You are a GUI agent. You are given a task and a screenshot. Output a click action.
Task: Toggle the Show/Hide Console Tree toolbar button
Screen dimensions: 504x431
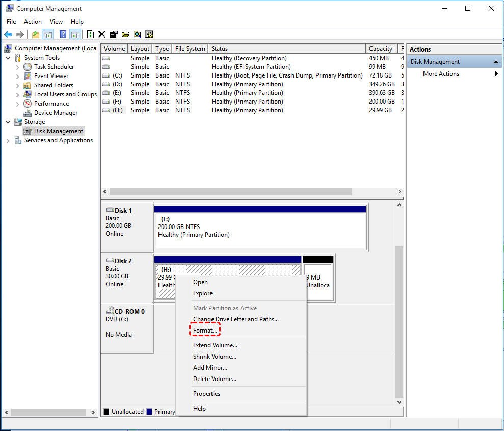pyautogui.click(x=48, y=34)
